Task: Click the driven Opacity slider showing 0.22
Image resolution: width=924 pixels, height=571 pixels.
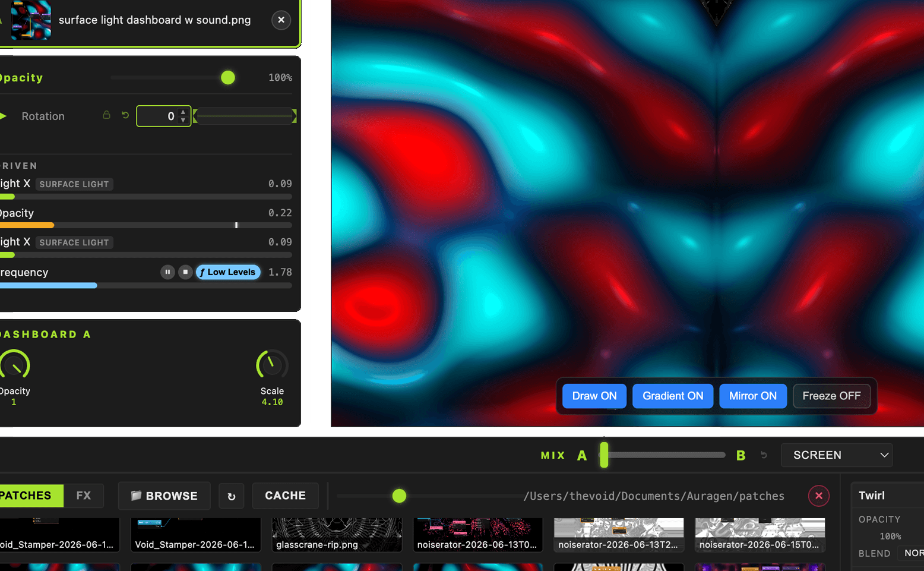Action: (x=146, y=225)
